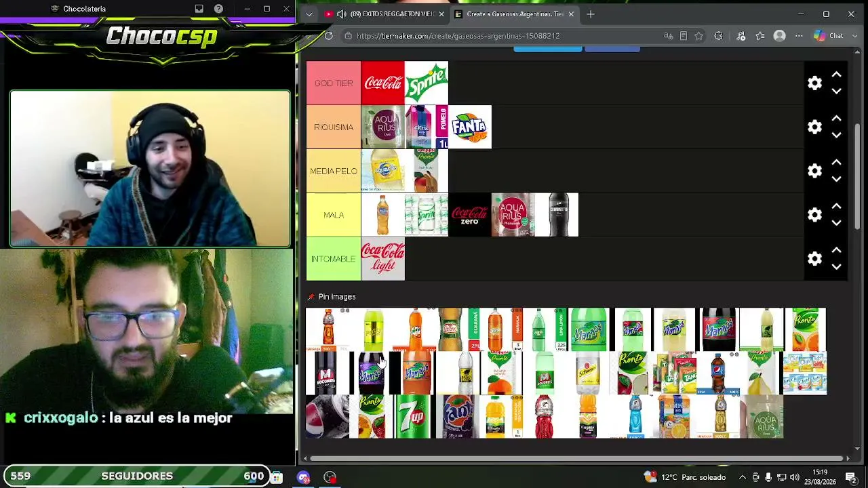Move MEDIA PELO row down

[x=836, y=179]
